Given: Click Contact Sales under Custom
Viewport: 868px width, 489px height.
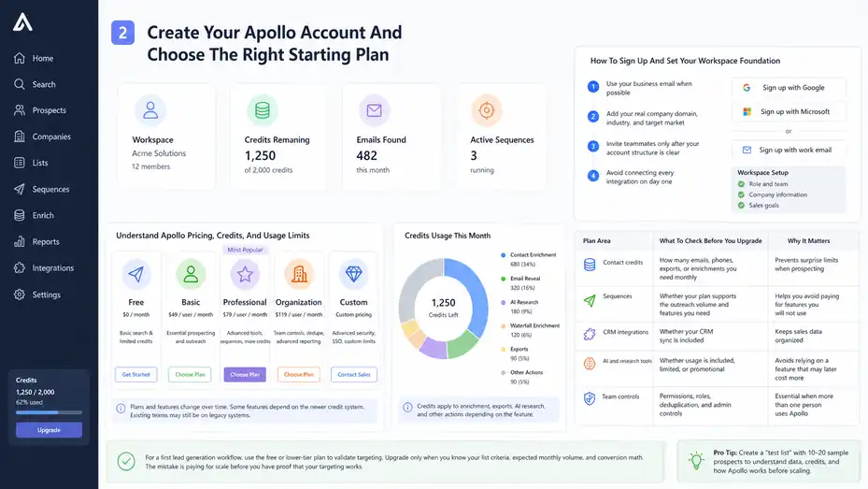Looking at the screenshot, I should pos(354,374).
